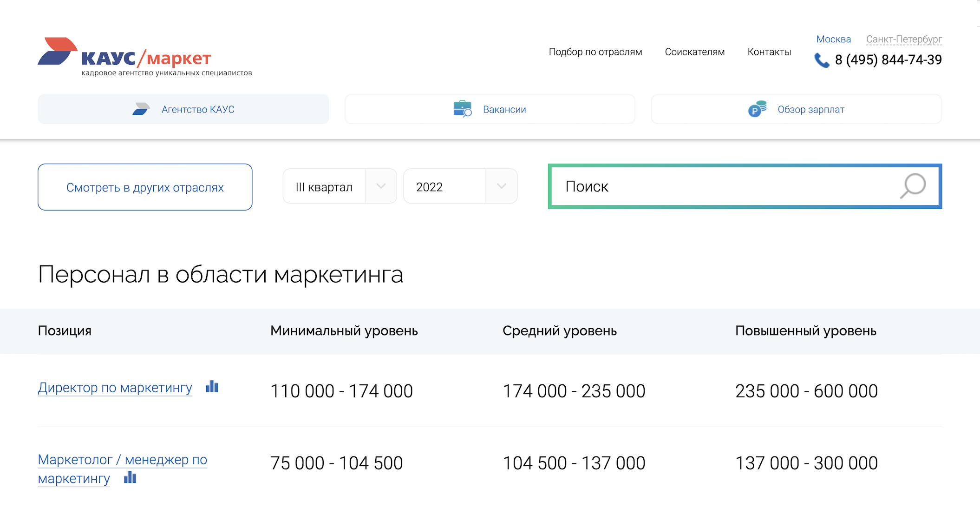Open the Соискателям menu item
This screenshot has width=980, height=528.
click(x=695, y=52)
